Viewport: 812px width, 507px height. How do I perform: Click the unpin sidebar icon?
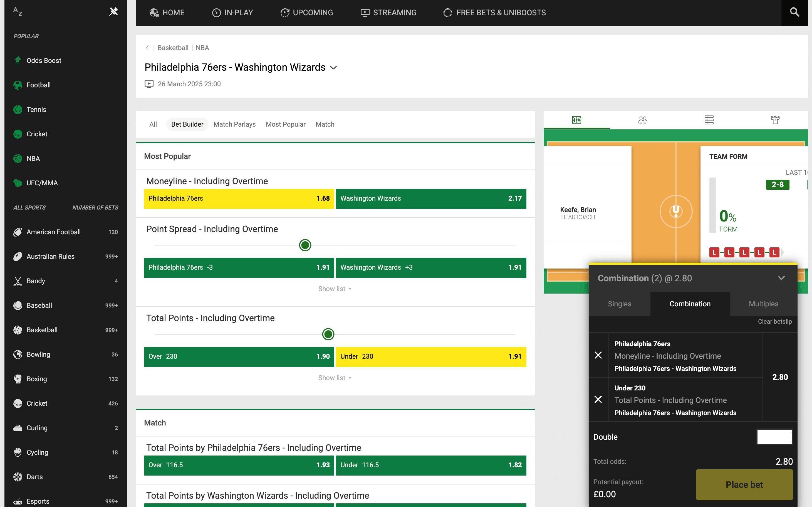click(114, 12)
